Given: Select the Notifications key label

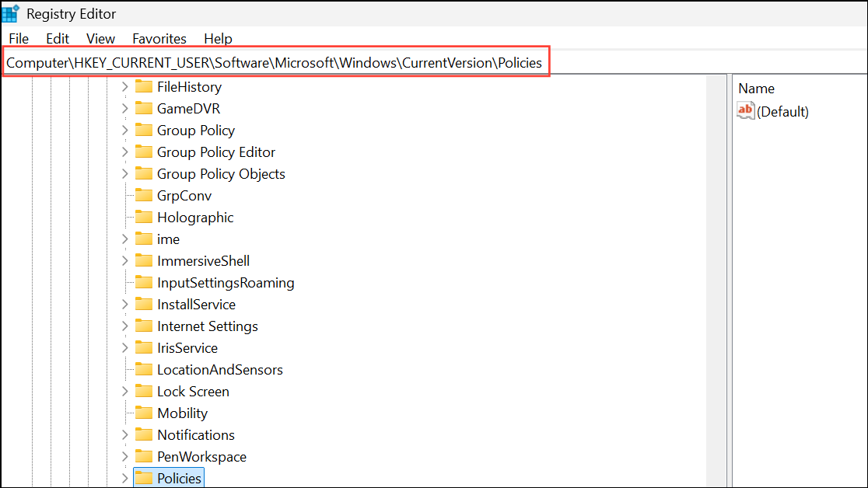Looking at the screenshot, I should [x=196, y=435].
